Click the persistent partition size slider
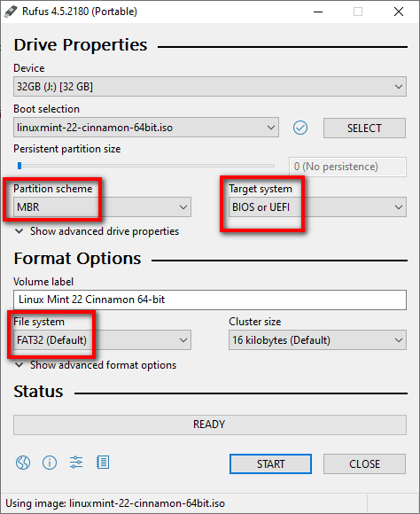Viewport: 420px width, 514px height. tap(146, 166)
